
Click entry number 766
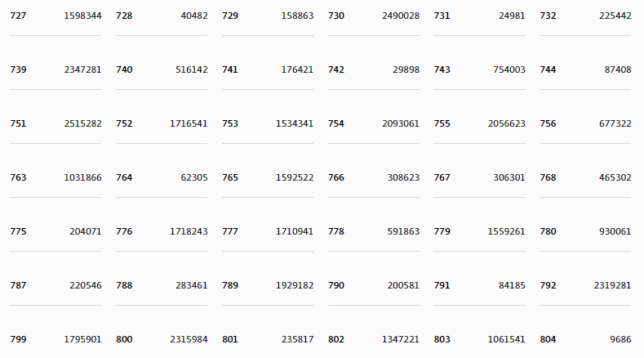373,177
